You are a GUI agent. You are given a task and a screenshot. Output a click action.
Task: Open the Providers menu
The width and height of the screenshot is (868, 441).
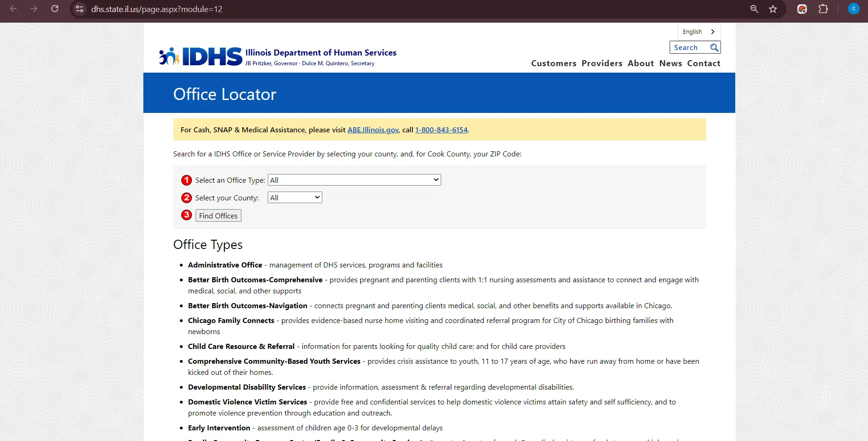(x=602, y=63)
